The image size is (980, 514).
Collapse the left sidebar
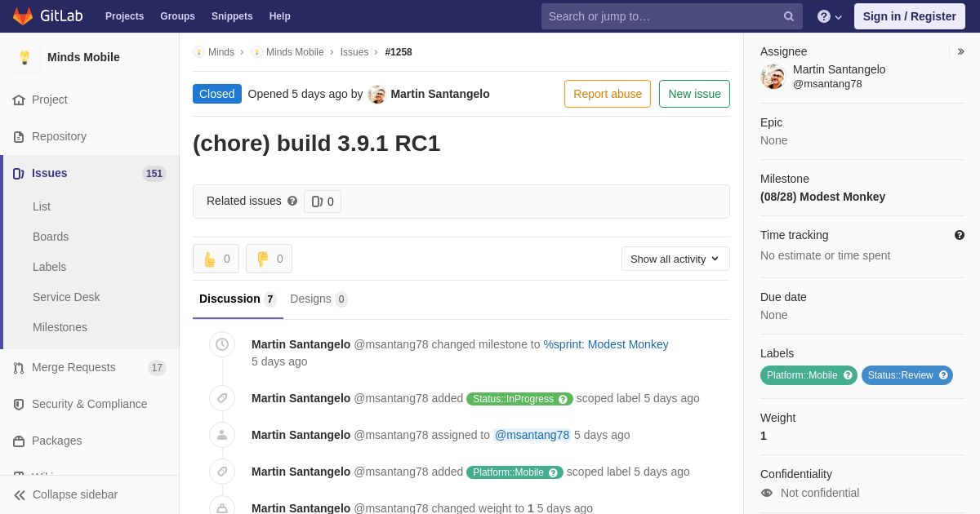coord(65,494)
